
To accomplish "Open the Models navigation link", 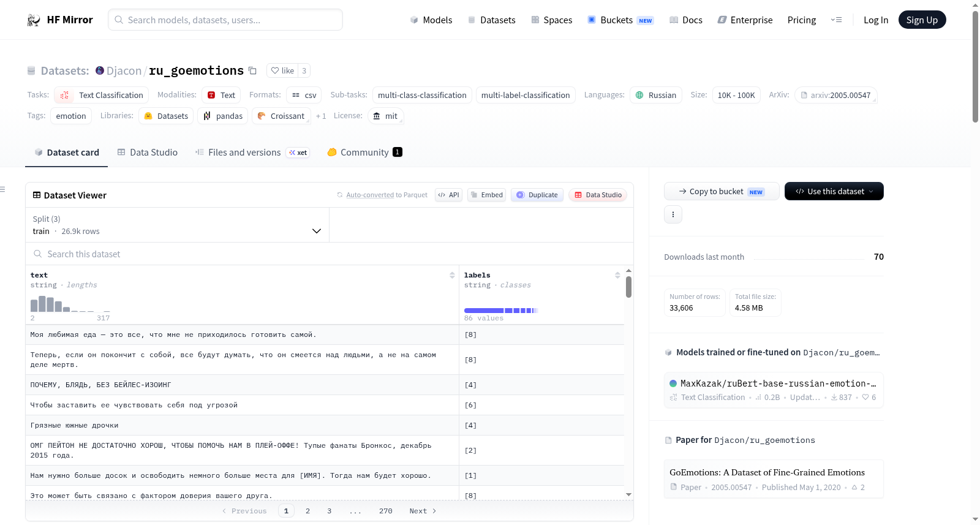I will (431, 20).
